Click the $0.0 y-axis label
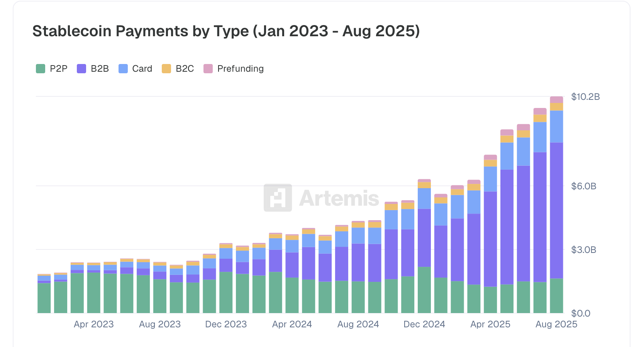The height and width of the screenshot is (347, 644). [581, 313]
